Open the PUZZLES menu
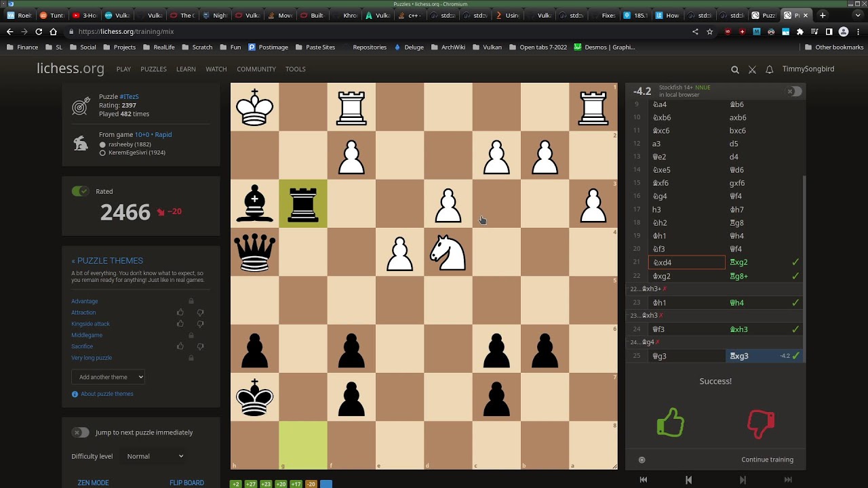The width and height of the screenshot is (868, 488). pyautogui.click(x=153, y=69)
